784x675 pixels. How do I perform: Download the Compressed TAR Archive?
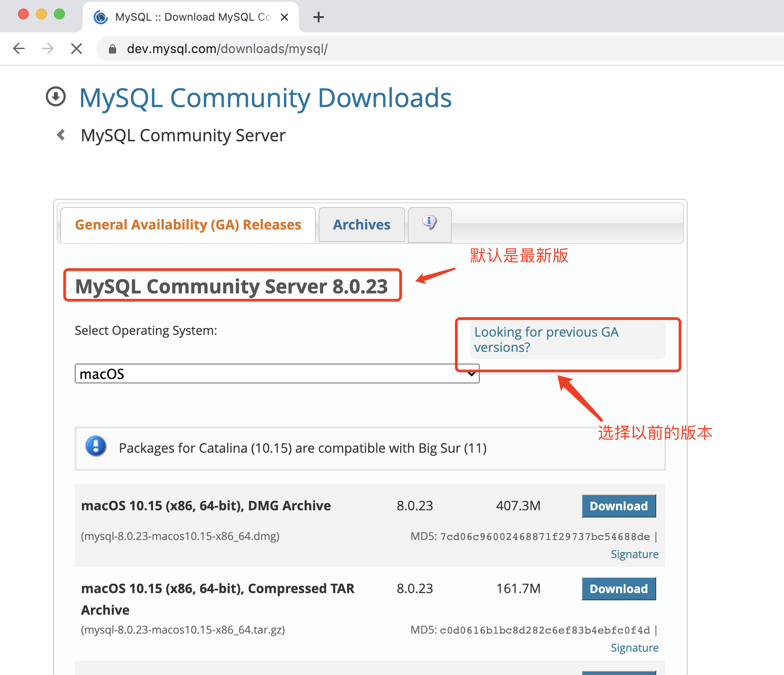pos(619,589)
